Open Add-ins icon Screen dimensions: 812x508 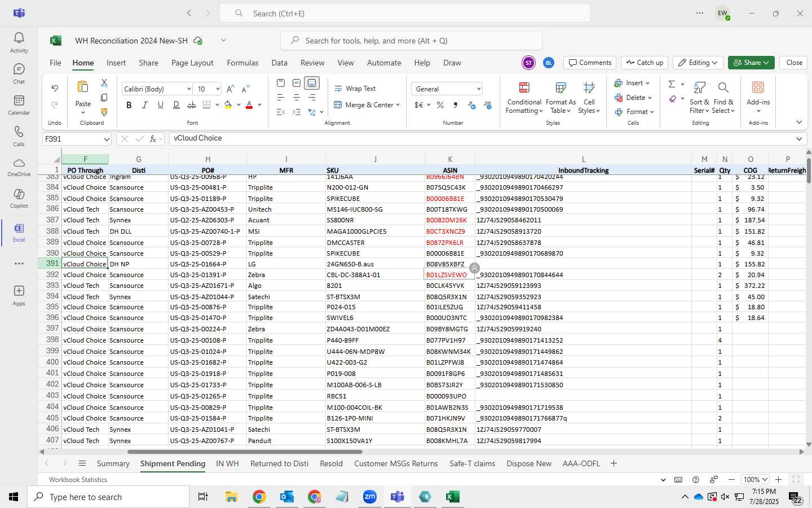click(758, 87)
